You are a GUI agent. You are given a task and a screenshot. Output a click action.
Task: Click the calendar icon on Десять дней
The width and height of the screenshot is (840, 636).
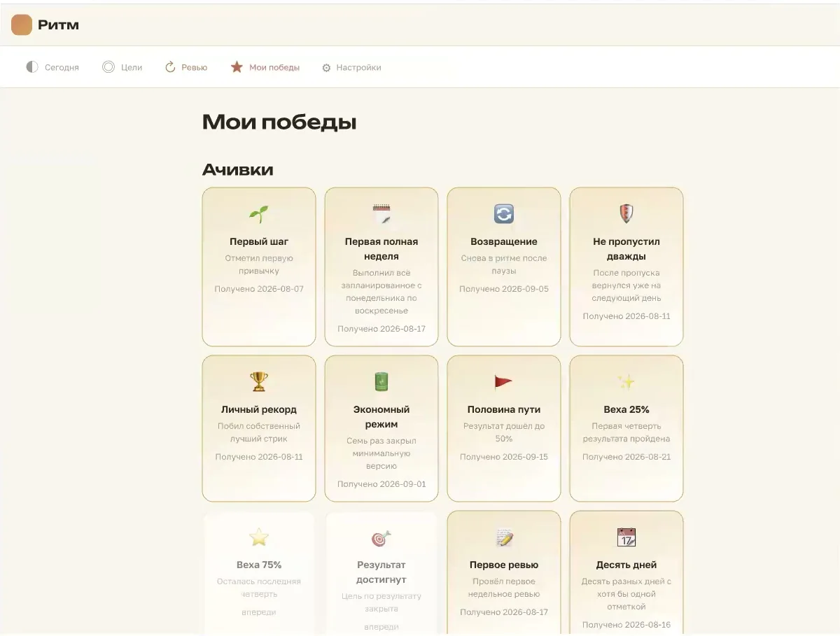coord(626,537)
